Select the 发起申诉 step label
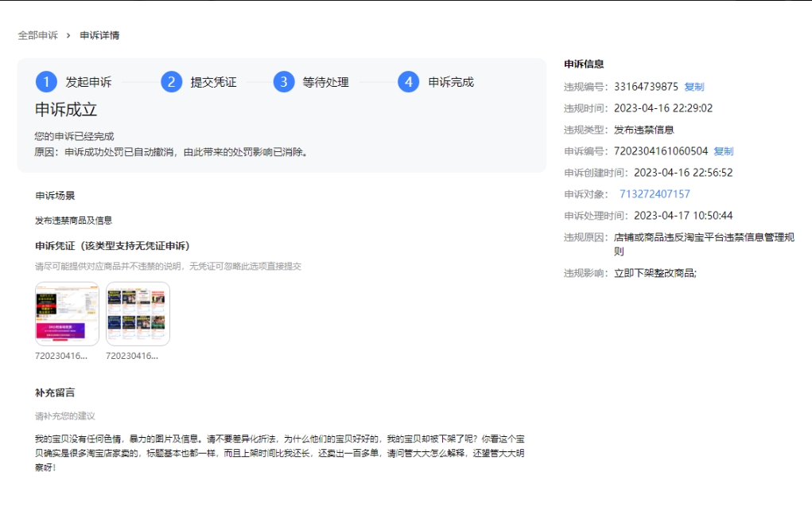 pos(88,82)
